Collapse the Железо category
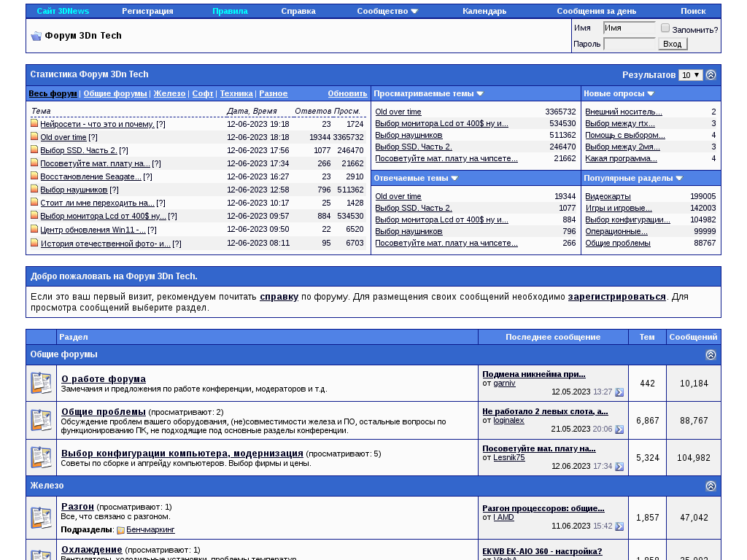 click(x=711, y=486)
